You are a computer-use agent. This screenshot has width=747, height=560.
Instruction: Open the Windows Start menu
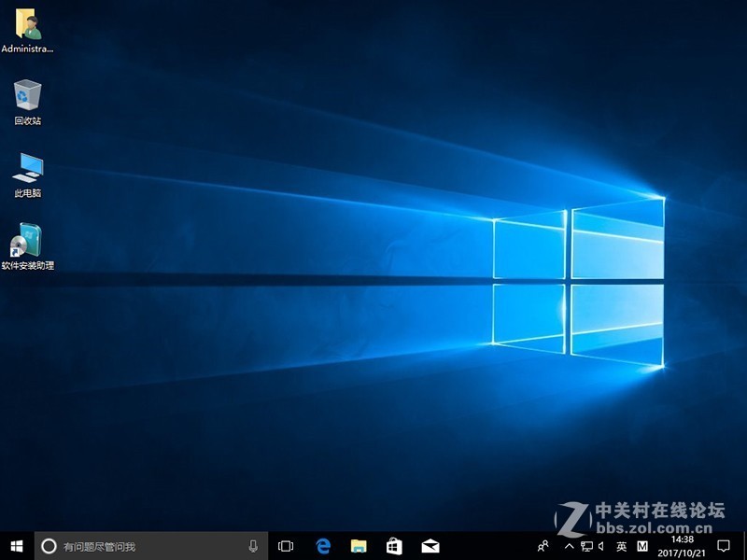coord(17,546)
